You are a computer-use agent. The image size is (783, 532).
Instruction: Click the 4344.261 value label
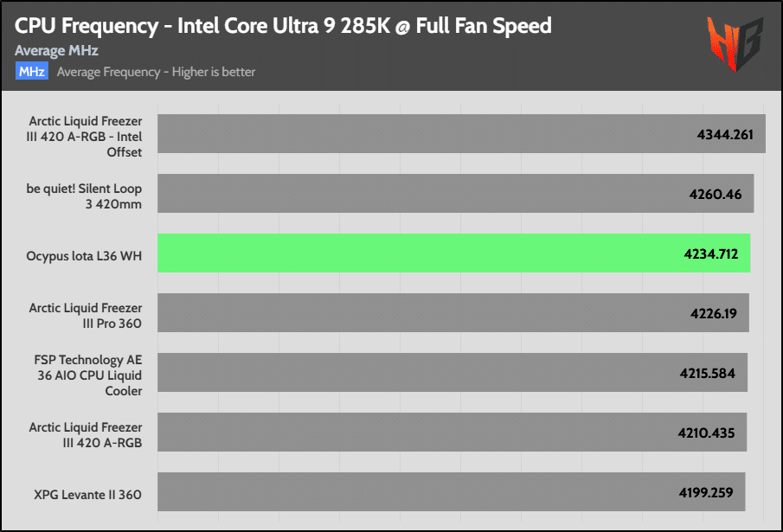point(724,135)
